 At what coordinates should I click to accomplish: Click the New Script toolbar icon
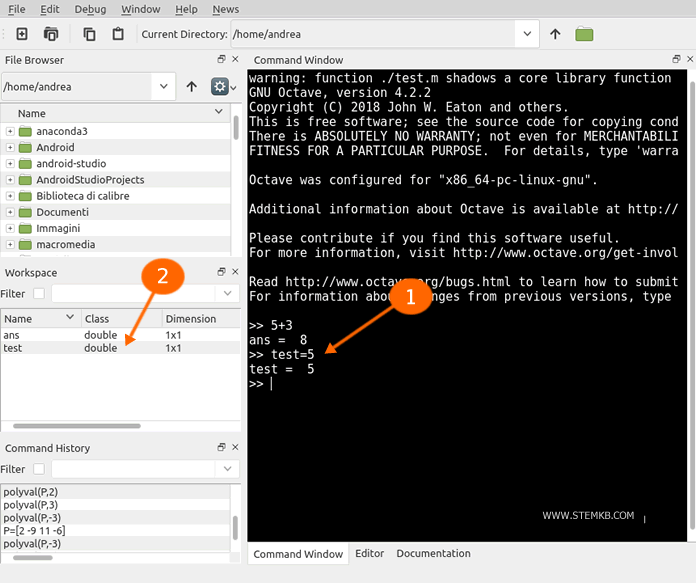click(21, 34)
